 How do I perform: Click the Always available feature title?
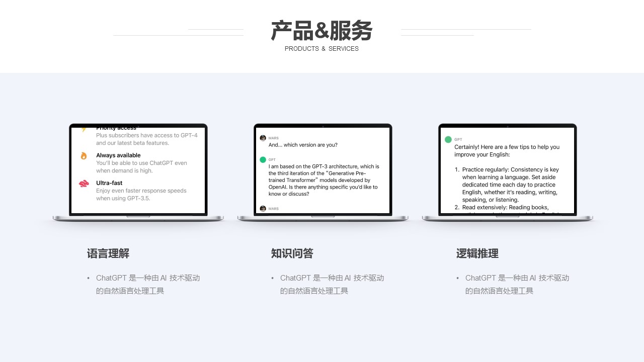118,155
